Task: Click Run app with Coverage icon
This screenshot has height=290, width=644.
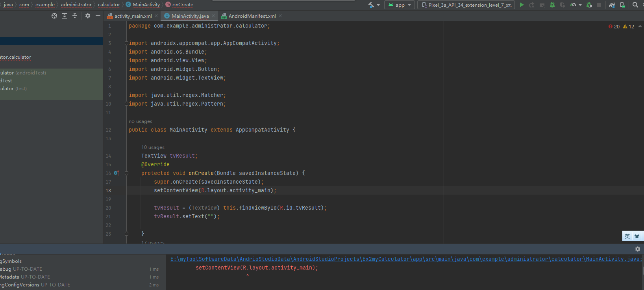Action: pyautogui.click(x=563, y=5)
